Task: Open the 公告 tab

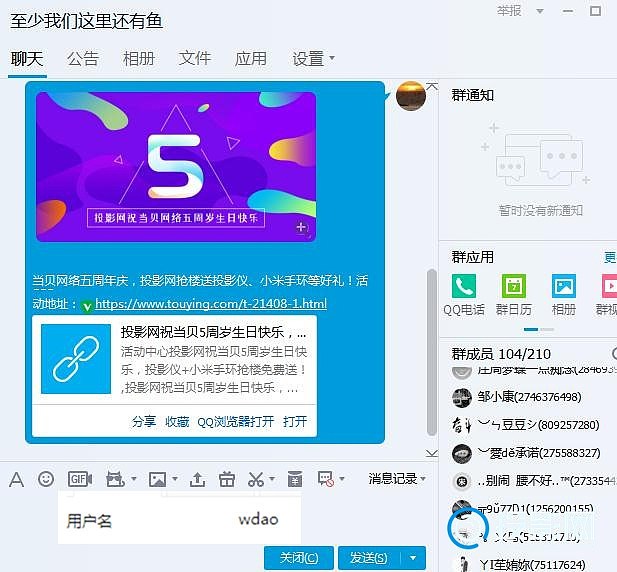Action: (x=83, y=59)
